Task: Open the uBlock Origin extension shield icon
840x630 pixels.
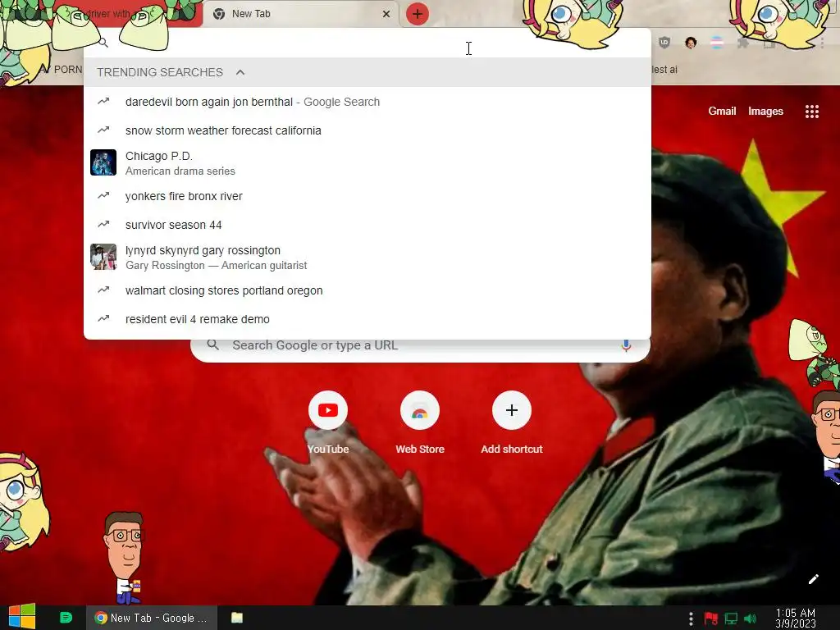Action: tap(664, 43)
